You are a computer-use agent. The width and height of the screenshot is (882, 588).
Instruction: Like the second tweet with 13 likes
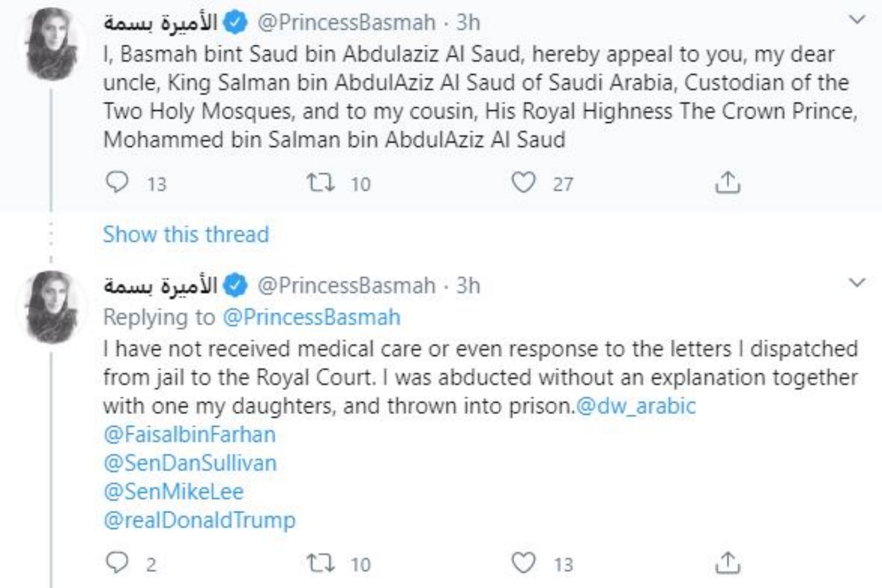(x=523, y=563)
